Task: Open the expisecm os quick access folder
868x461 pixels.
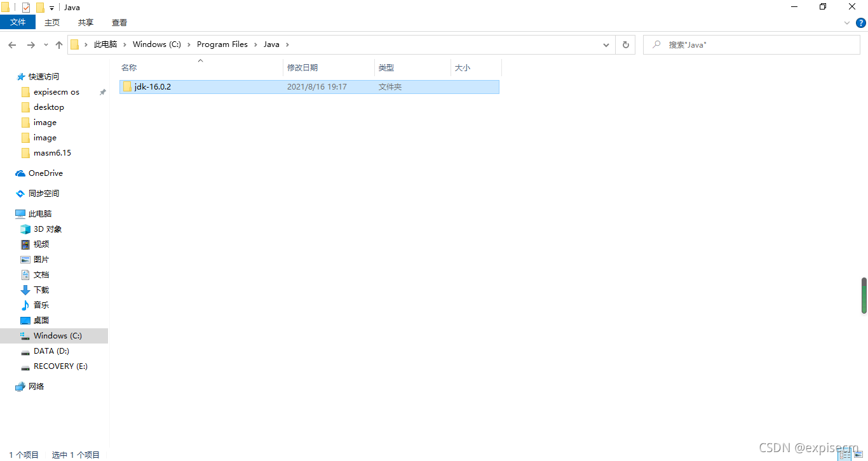Action: point(57,92)
